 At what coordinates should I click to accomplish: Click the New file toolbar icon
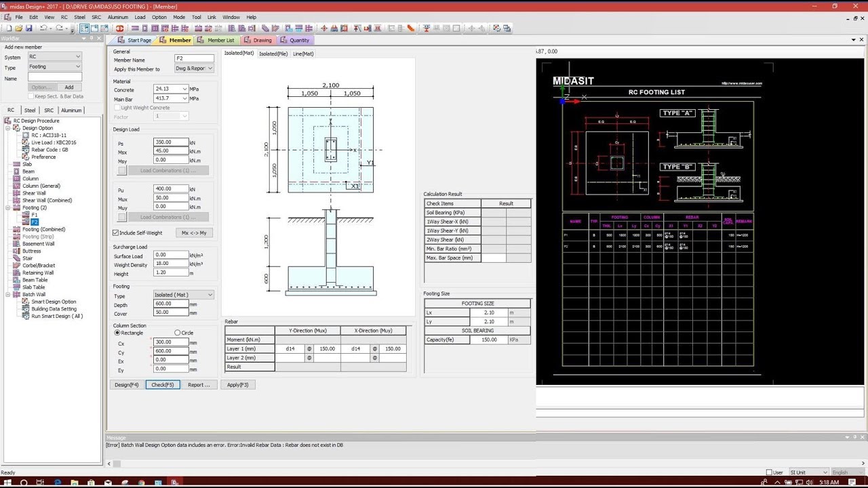pos(8,28)
